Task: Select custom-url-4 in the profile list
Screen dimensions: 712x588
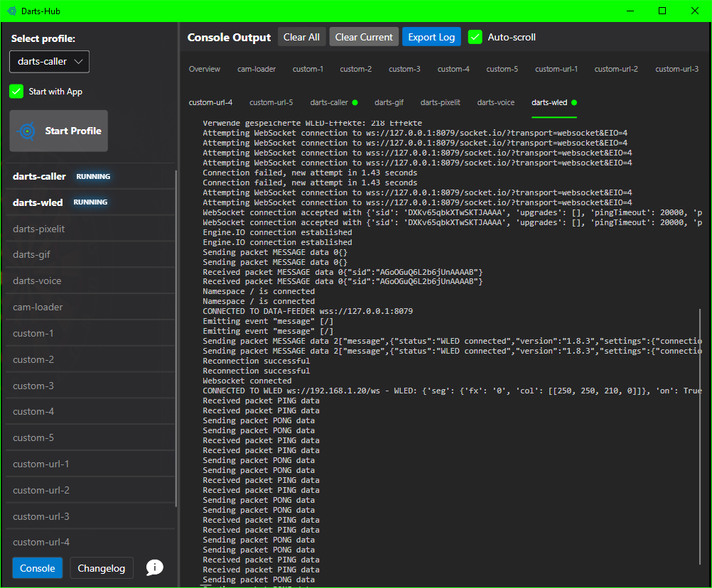Action: tap(90, 542)
